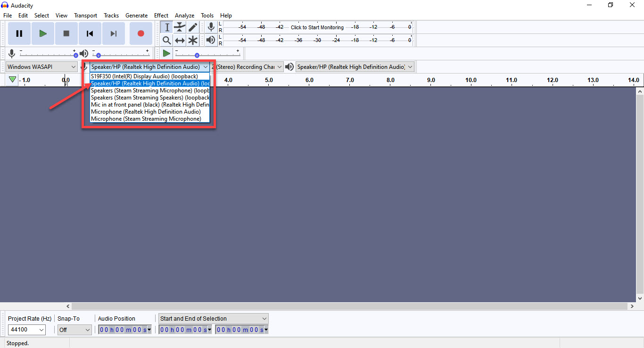Select the Draw tool
Screen dimensions: 644x348
(x=193, y=27)
